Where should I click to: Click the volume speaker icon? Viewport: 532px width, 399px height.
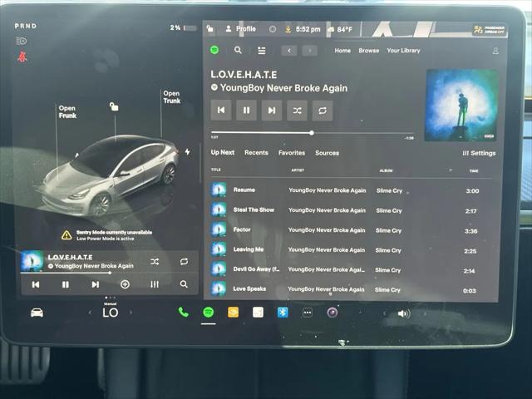coord(403,313)
